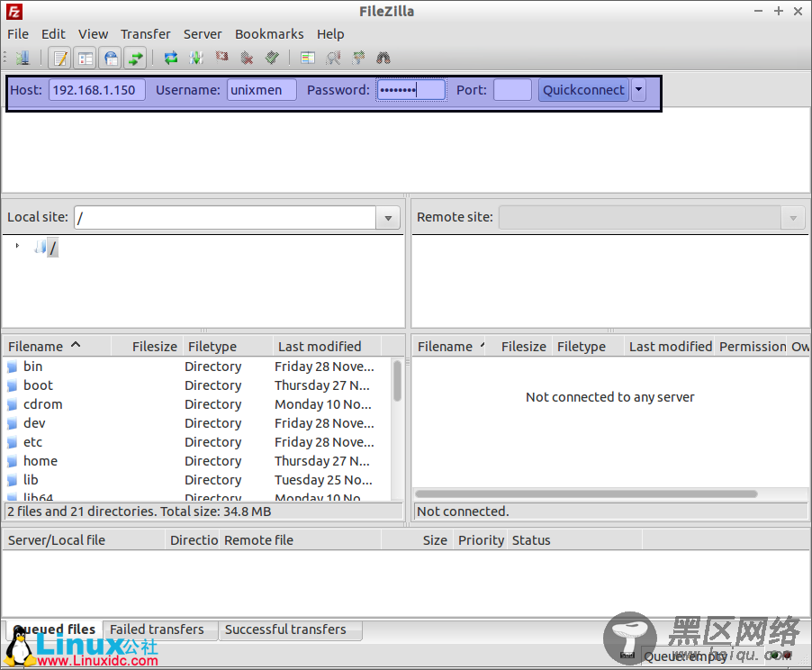
Task: Select the home directory folder icon
Action: point(13,462)
